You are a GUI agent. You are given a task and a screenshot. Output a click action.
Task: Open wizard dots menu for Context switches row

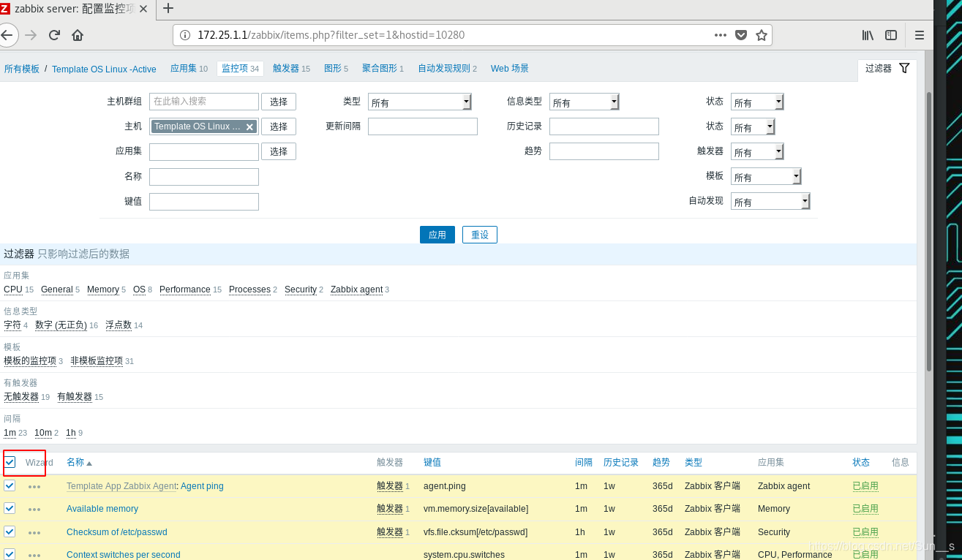[x=34, y=555]
